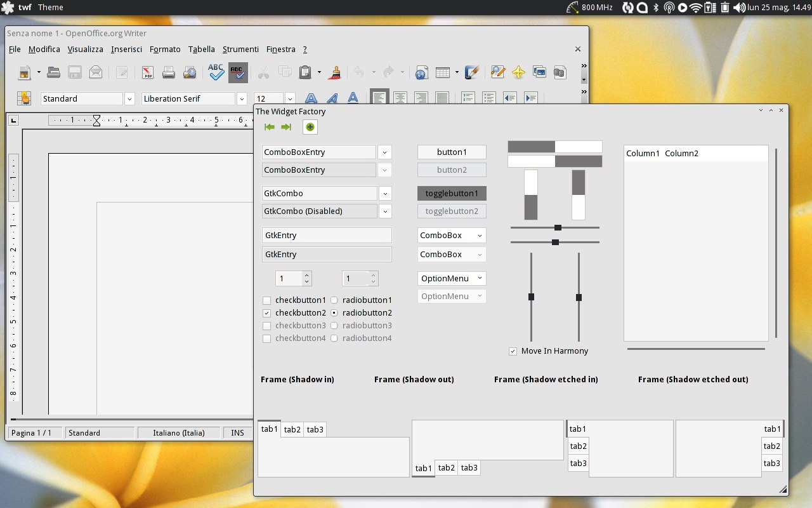This screenshot has width=812, height=508.
Task: Click the upper horizontal scale slider handle
Action: coord(558,227)
